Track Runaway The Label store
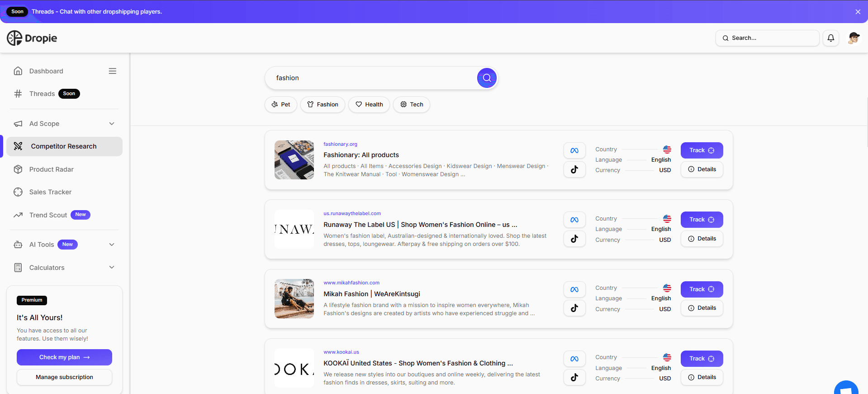The image size is (868, 394). (x=702, y=220)
